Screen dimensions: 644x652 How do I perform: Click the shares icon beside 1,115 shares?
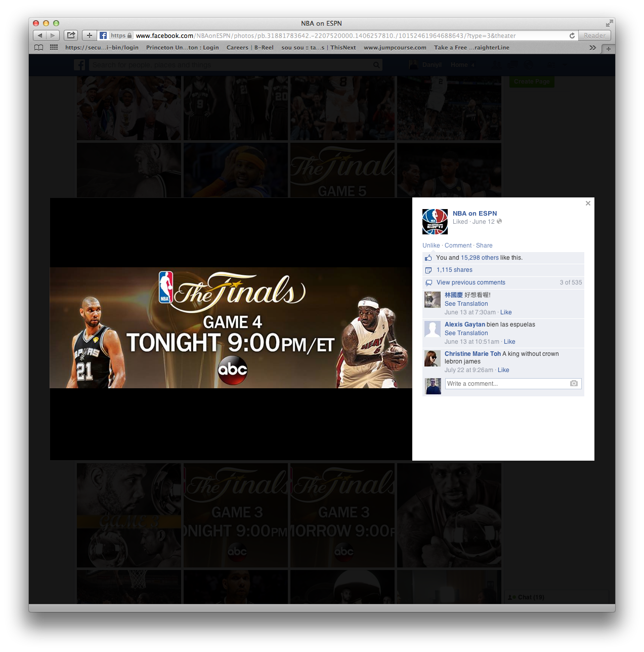pos(428,270)
